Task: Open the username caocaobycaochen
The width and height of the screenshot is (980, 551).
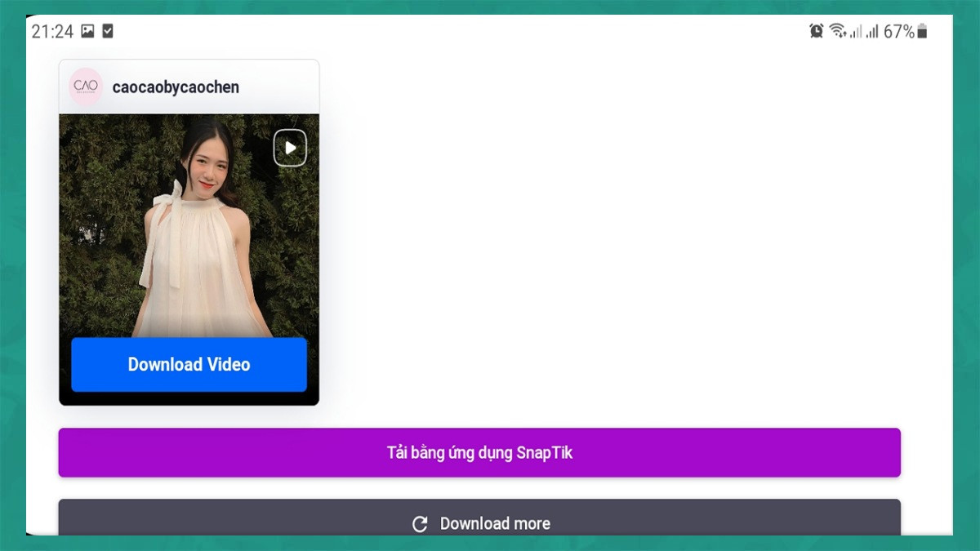Action: pyautogui.click(x=174, y=86)
